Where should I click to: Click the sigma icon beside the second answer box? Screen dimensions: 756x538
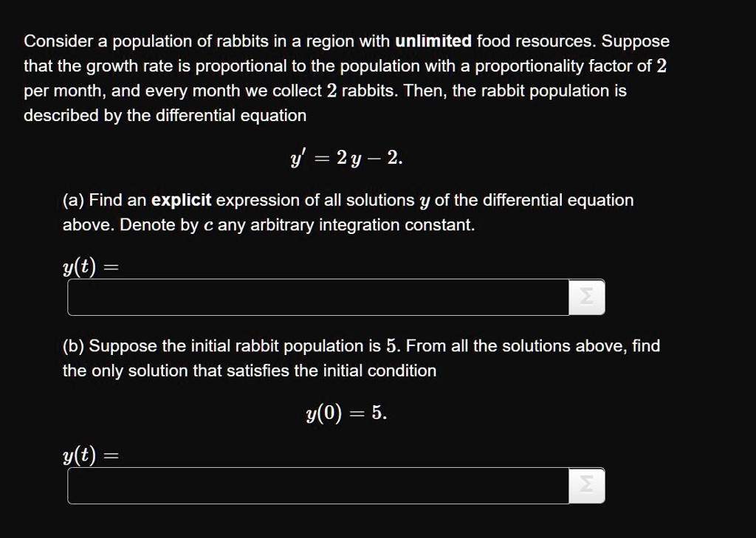click(x=587, y=486)
